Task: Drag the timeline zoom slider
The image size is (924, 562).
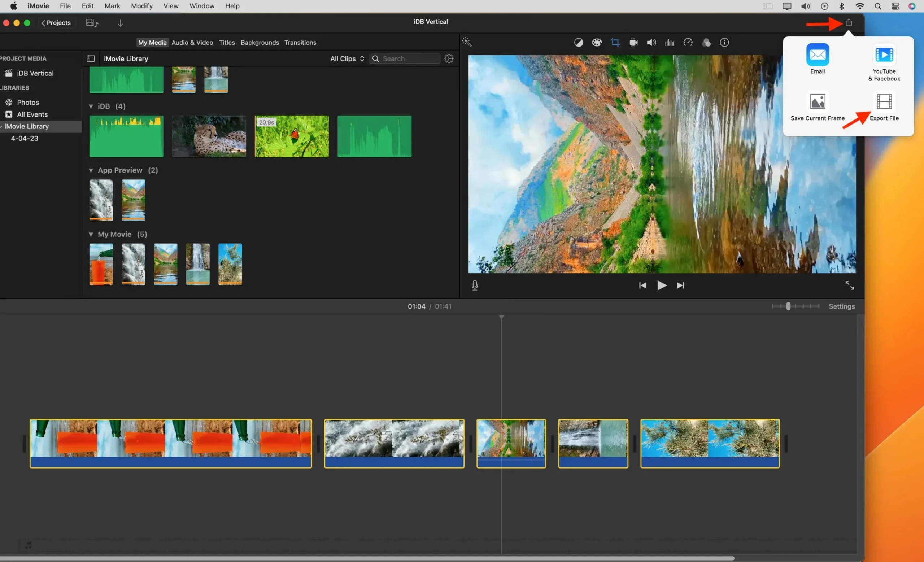Action: pyautogui.click(x=787, y=306)
